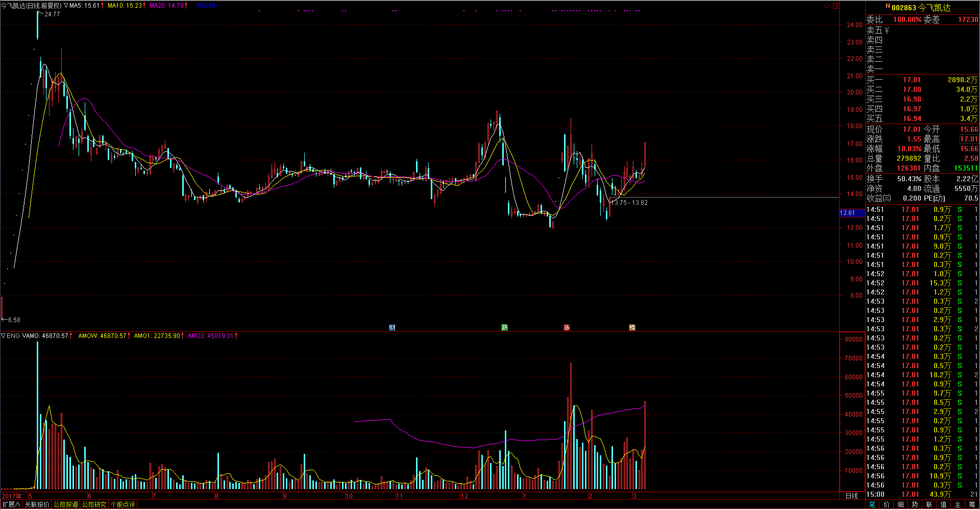
Task: Click the 个股点评 link tab
Action: [x=123, y=504]
